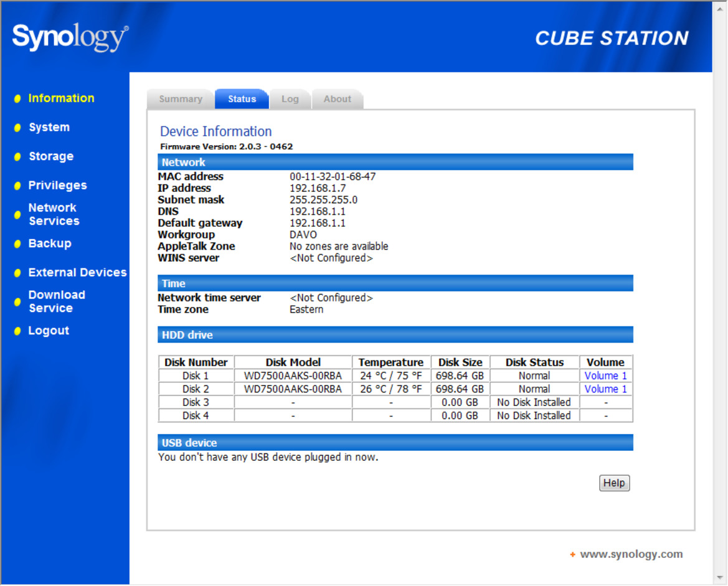This screenshot has width=728, height=586.
Task: Click the scrollbar up arrow
Action: tap(720, 8)
